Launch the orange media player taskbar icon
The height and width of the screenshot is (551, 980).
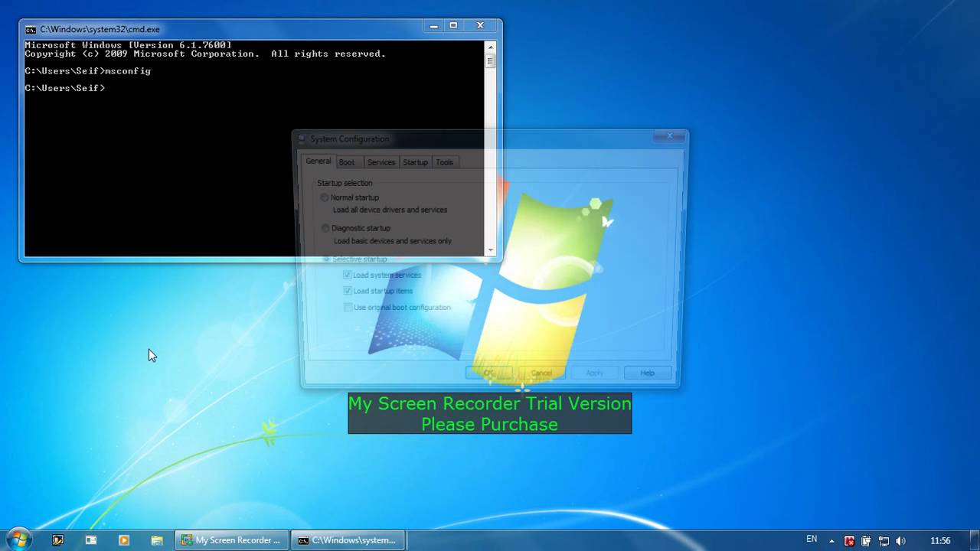coord(123,540)
